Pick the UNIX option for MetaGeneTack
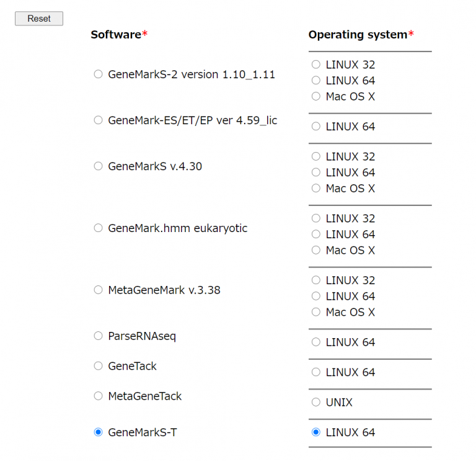Screen dimensions: 476x461 [316, 403]
